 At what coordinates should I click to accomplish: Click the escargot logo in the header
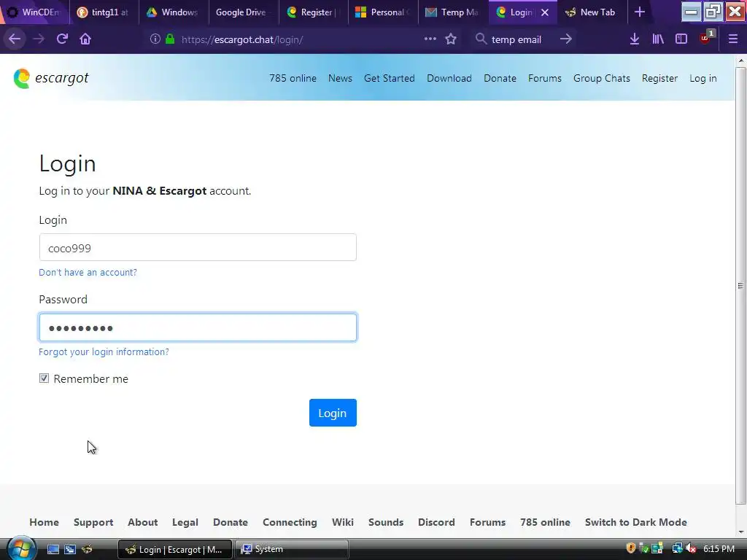pyautogui.click(x=51, y=78)
